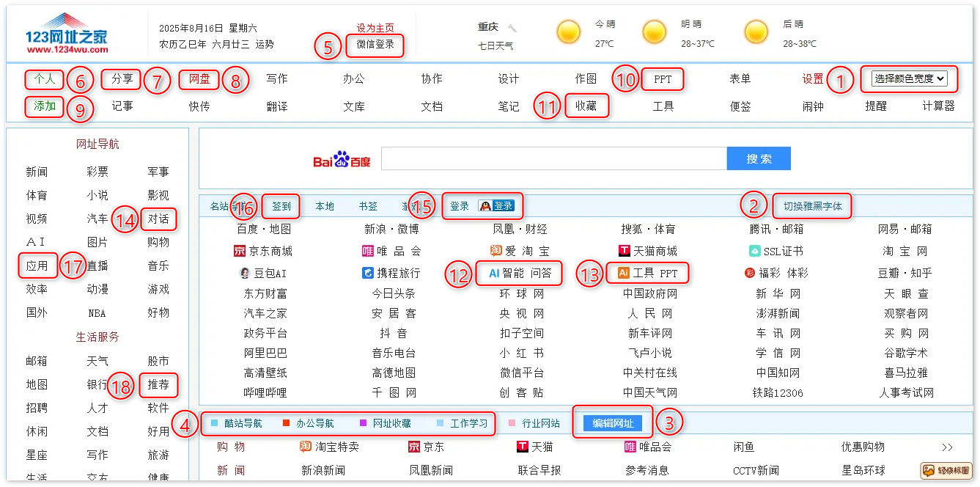
Task: Open 百度・地图 link
Action: coord(264,229)
